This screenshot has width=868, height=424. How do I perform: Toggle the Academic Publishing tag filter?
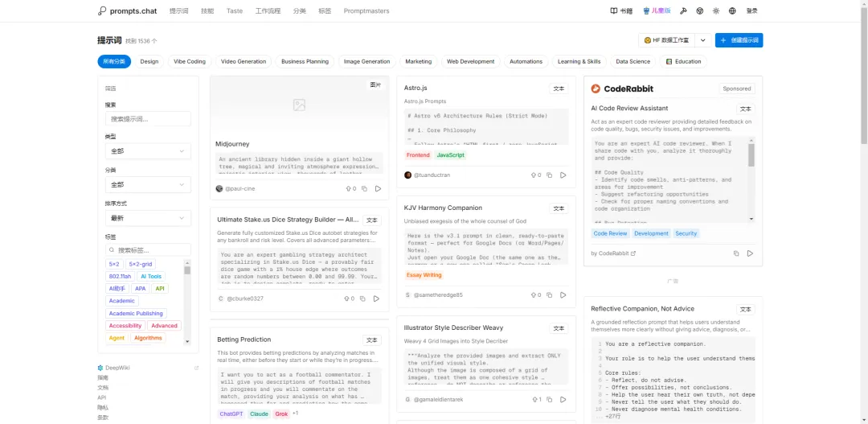[x=136, y=314]
